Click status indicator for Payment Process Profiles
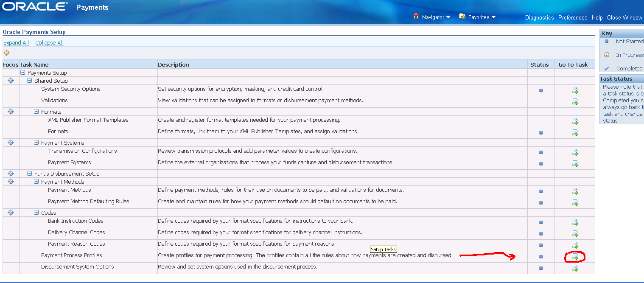644x283 pixels. pos(541,257)
